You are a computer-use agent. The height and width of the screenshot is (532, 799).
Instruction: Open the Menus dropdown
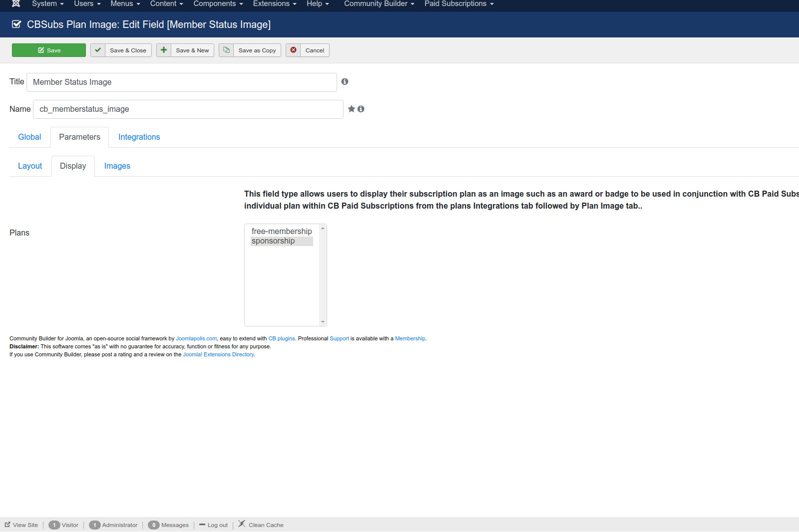tap(125, 3)
